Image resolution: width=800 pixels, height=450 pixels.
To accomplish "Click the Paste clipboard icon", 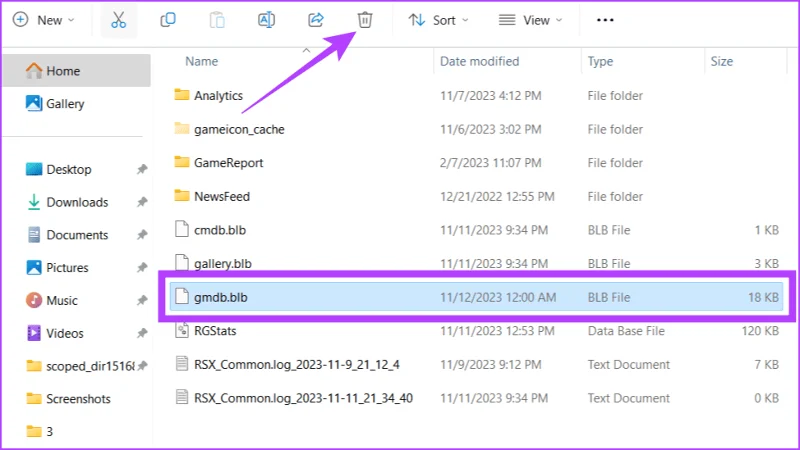I will point(217,20).
